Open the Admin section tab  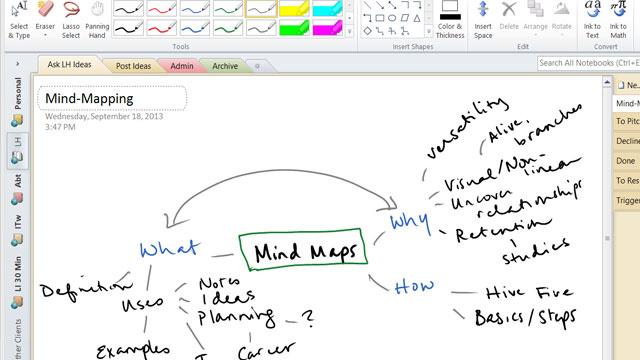(x=182, y=66)
